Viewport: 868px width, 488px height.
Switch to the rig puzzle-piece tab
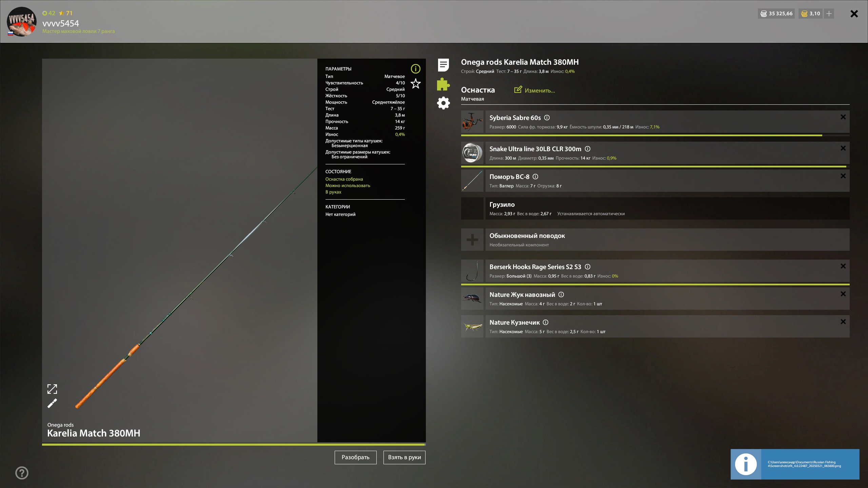click(443, 84)
